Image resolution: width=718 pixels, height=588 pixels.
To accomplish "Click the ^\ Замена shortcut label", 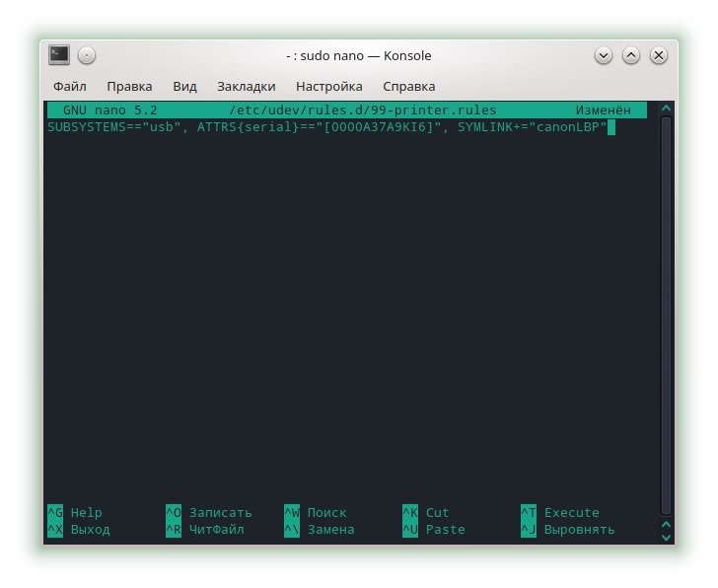I will pyautogui.click(x=320, y=530).
